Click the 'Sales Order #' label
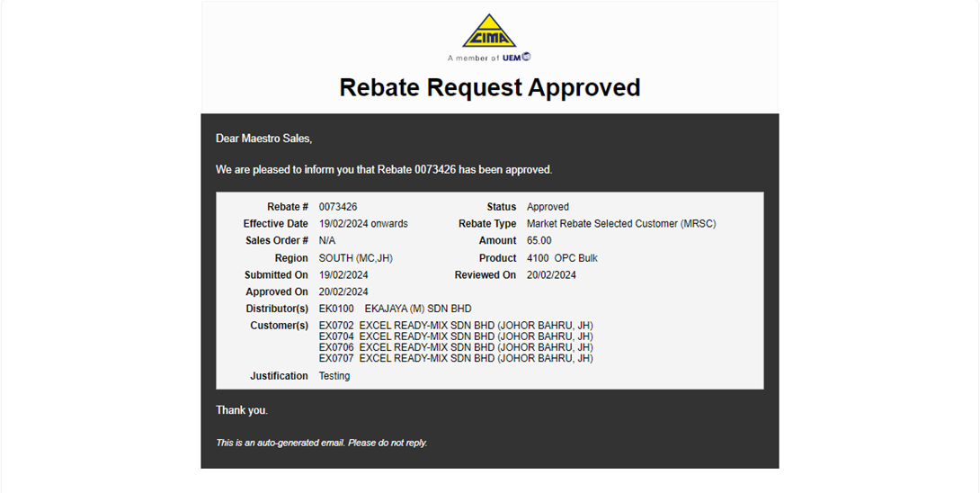Image resolution: width=980 pixels, height=493 pixels. [x=277, y=240]
